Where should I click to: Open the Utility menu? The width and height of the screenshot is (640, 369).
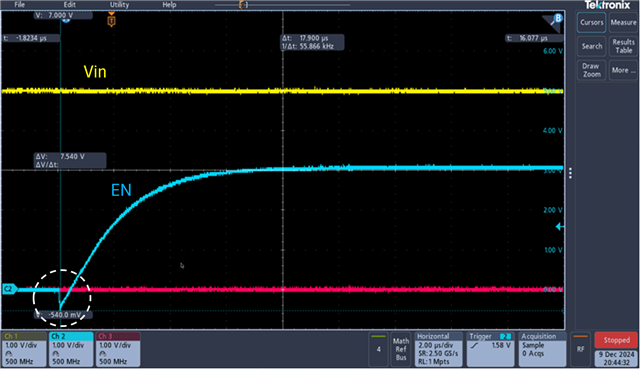pos(119,5)
